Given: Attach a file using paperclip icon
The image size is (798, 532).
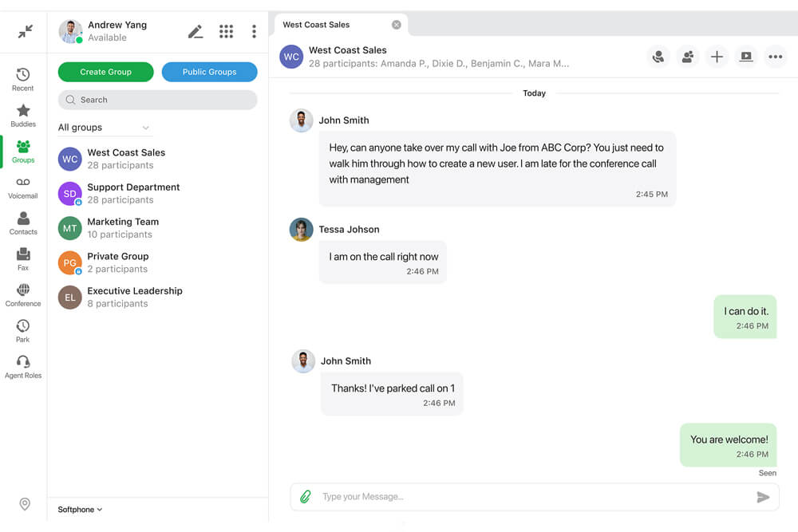Looking at the screenshot, I should (306, 496).
